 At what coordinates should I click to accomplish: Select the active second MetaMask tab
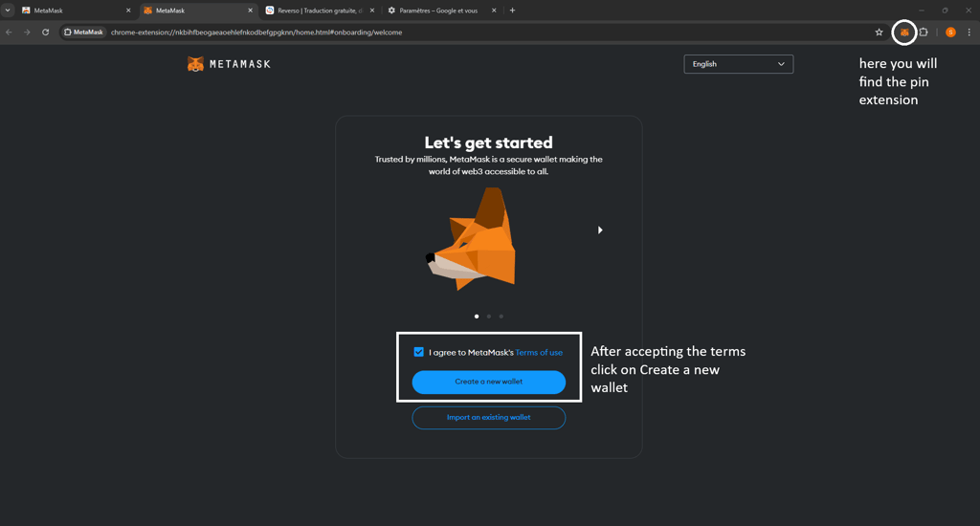[197, 11]
